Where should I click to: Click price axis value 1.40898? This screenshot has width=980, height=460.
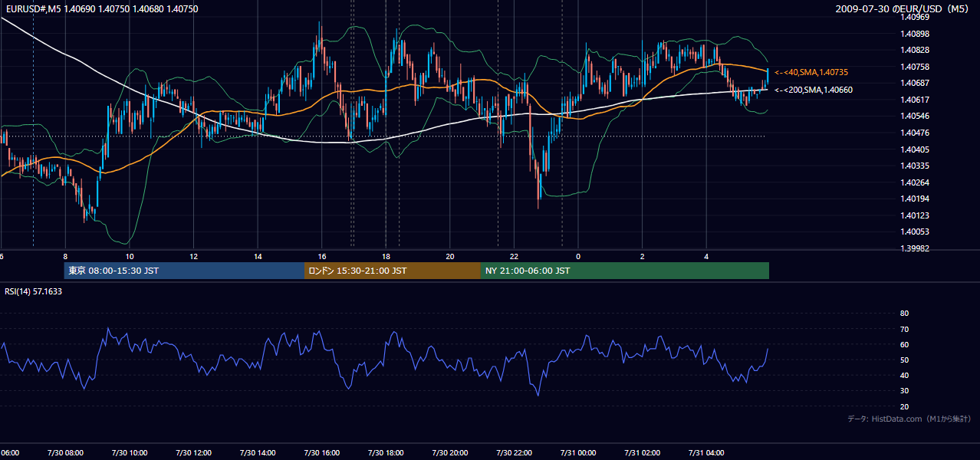tap(914, 34)
